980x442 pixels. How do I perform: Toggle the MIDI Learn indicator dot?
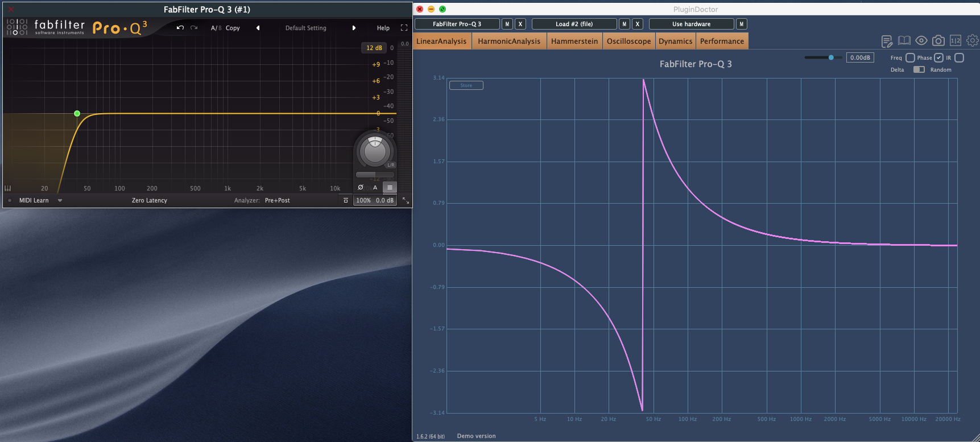point(10,200)
